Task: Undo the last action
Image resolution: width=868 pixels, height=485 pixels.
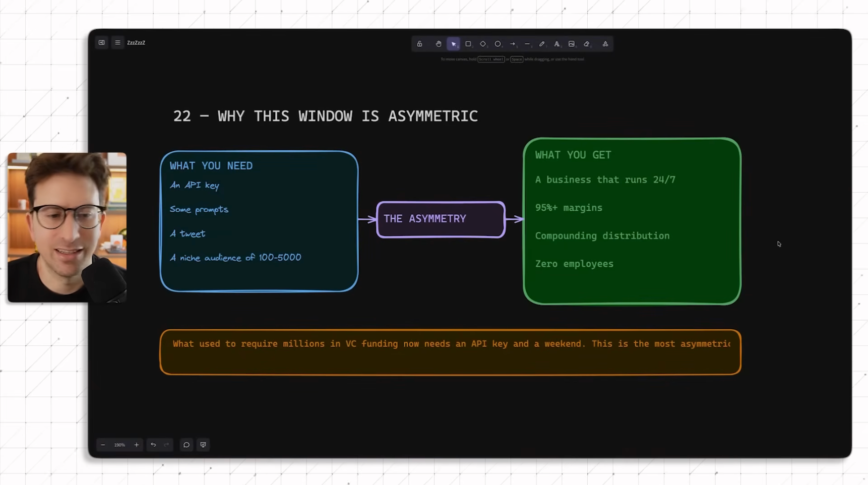Action: pyautogui.click(x=153, y=445)
